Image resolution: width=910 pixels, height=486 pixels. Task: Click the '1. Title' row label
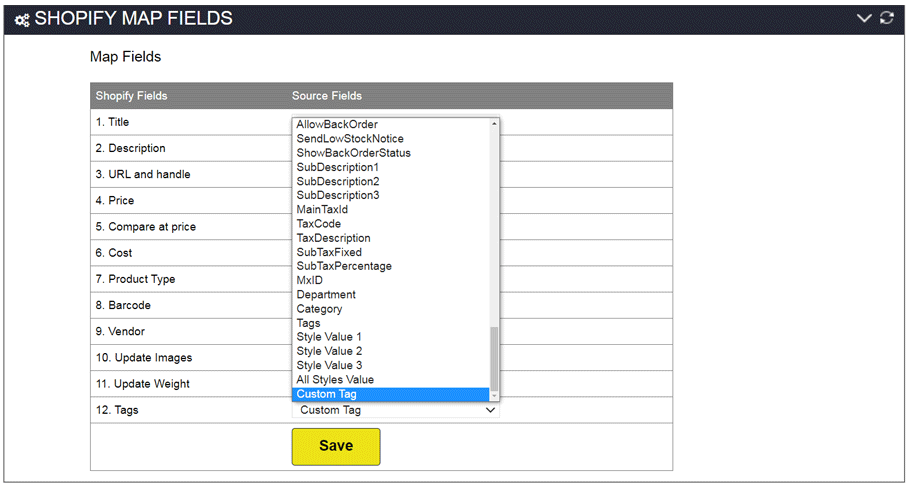[x=113, y=122]
